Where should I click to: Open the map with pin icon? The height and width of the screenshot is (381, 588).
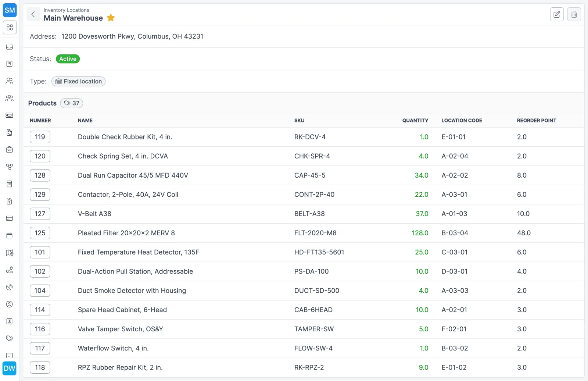point(10,253)
